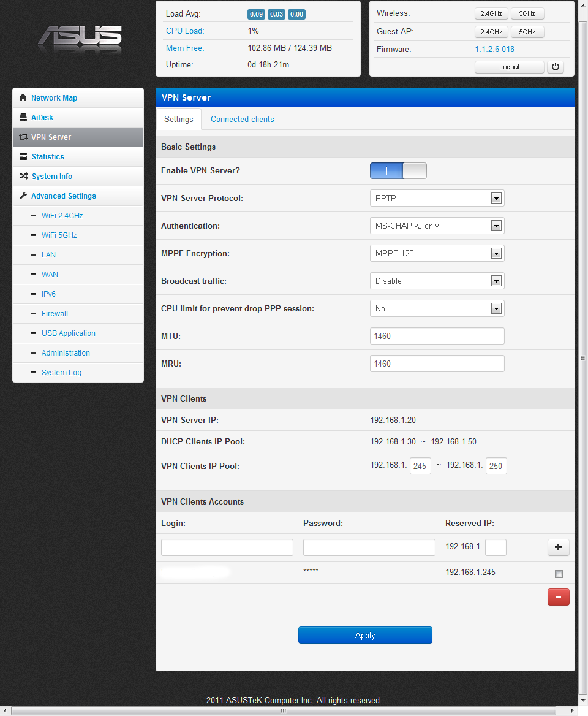
Task: Click the power icon beside Logout
Action: pyautogui.click(x=555, y=67)
